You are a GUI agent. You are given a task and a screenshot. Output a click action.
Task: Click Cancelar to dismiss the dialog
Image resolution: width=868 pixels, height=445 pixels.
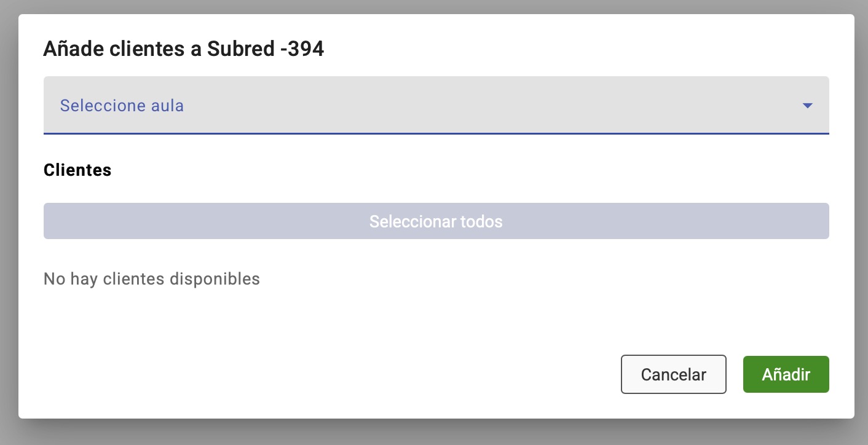(x=673, y=374)
